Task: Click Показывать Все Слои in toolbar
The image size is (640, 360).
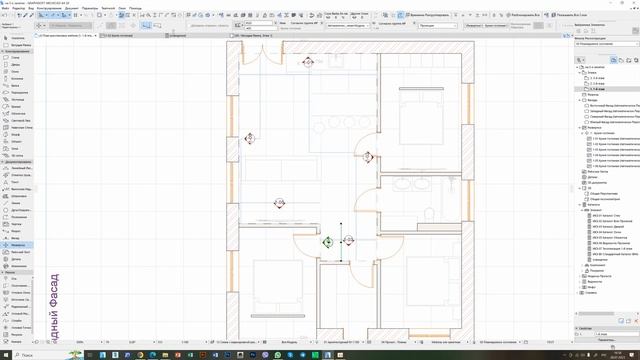Action: [569, 15]
